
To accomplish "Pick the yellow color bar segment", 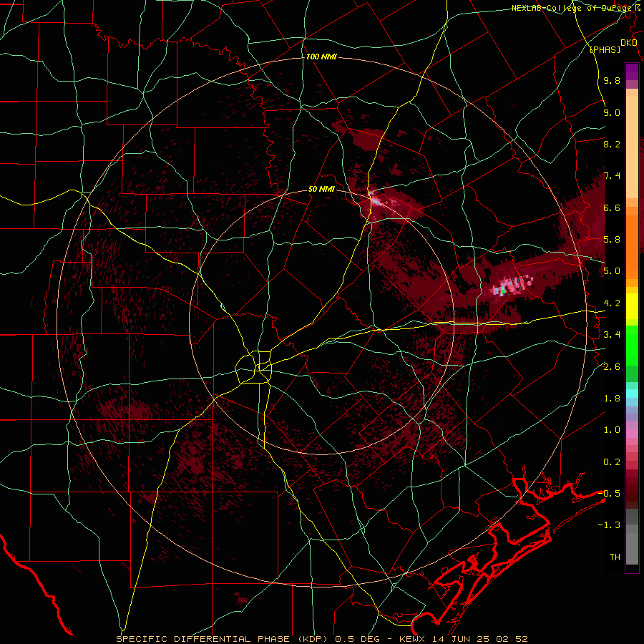I will click(x=632, y=306).
